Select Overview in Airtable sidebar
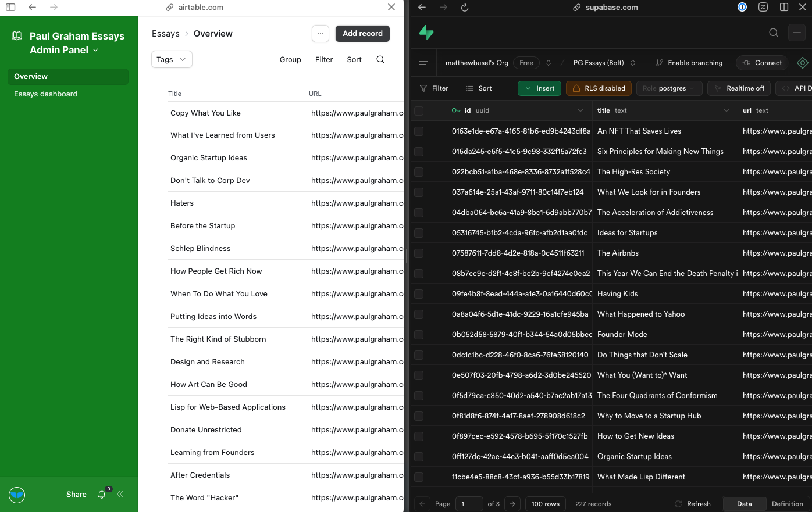 67,77
